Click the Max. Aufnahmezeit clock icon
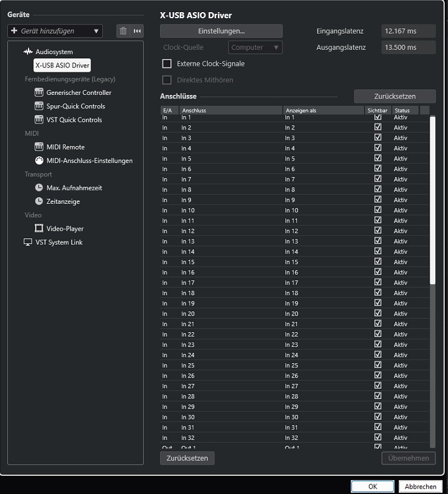 click(39, 187)
